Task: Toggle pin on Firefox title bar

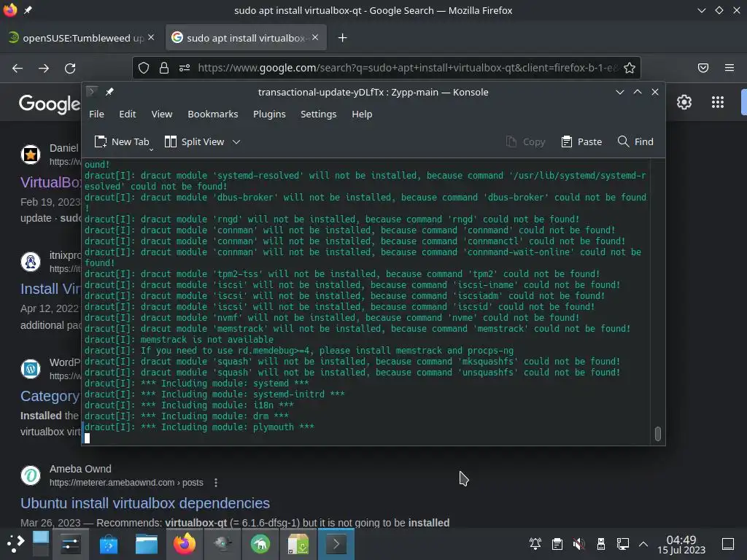Action: point(28,10)
